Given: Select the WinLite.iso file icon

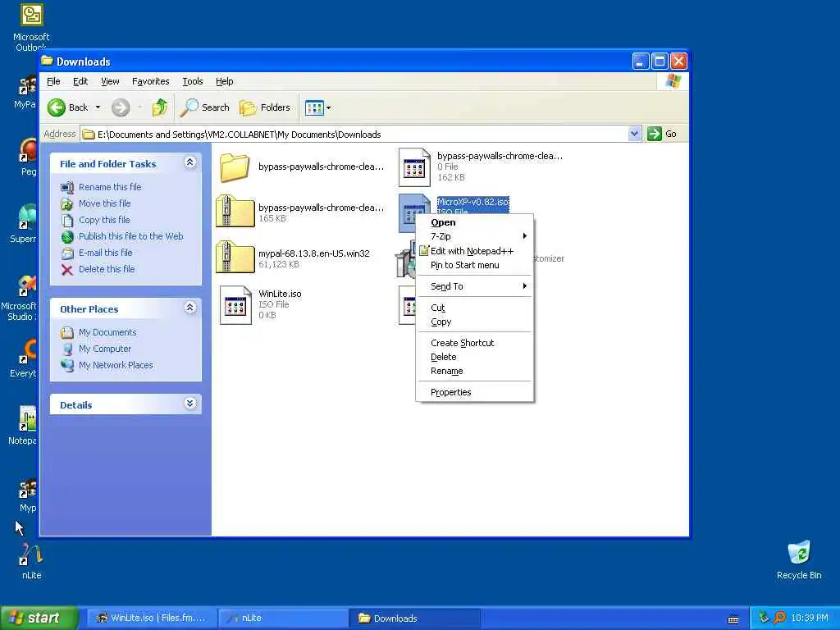Looking at the screenshot, I should [x=235, y=305].
